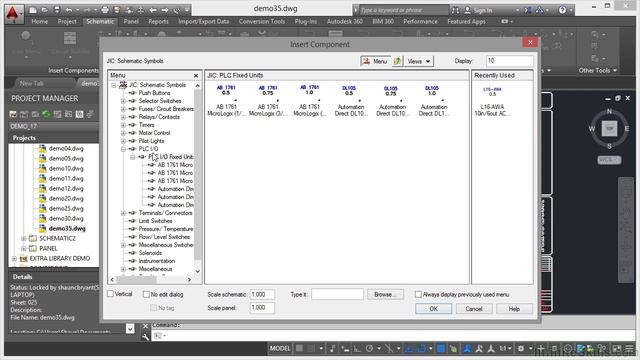Viewport: 640px width, 360px height.
Task: Click the Sign In button
Action: tap(478, 10)
